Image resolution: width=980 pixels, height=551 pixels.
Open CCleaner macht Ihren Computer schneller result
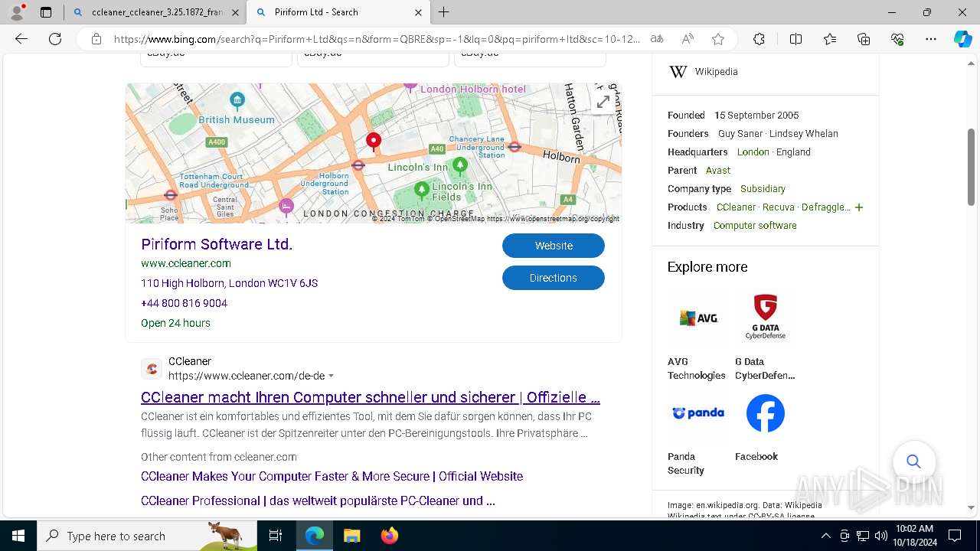371,397
